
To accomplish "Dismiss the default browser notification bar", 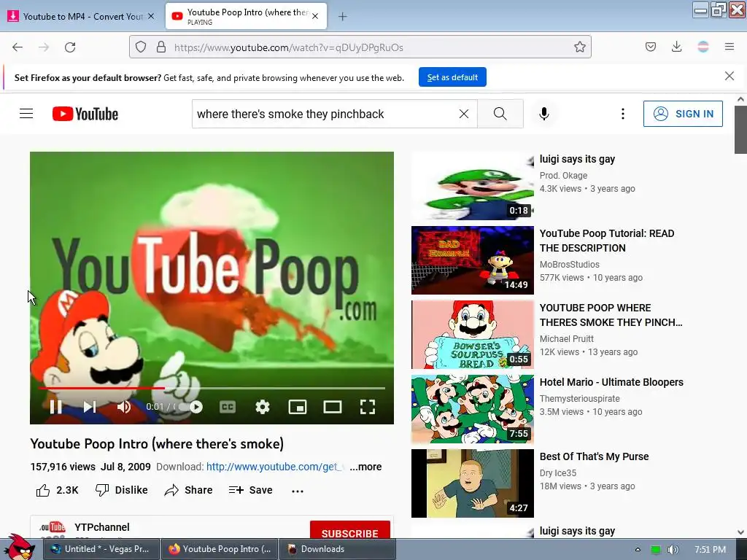I will pyautogui.click(x=729, y=76).
